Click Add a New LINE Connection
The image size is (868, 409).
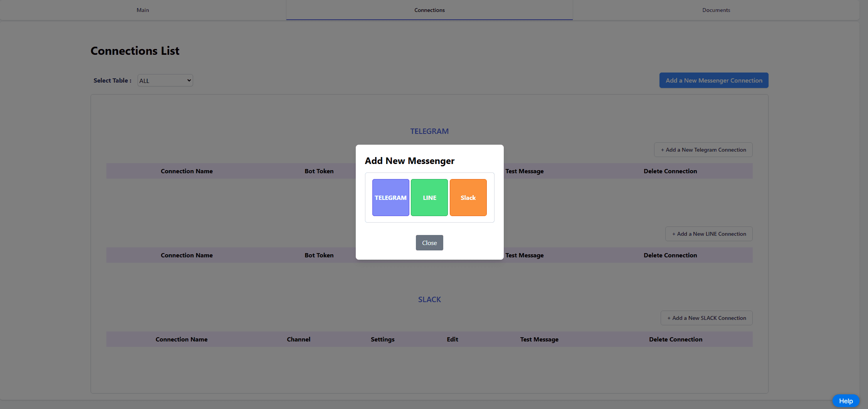(709, 234)
